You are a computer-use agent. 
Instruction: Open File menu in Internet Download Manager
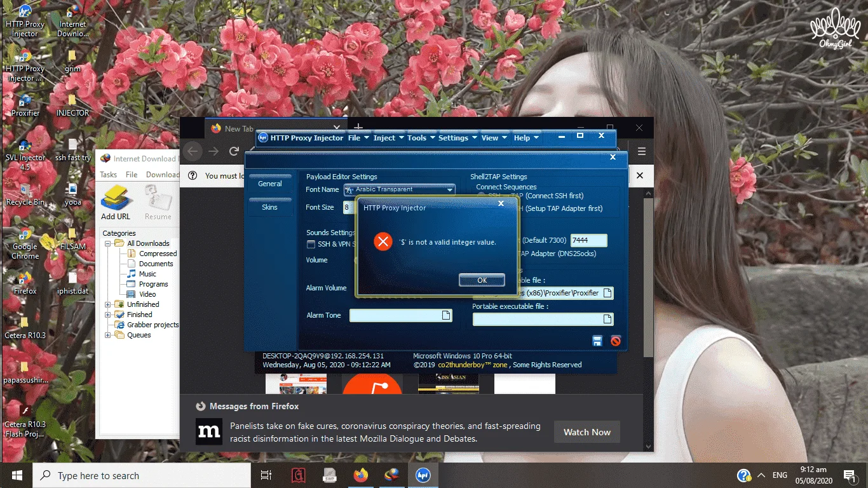tap(132, 175)
